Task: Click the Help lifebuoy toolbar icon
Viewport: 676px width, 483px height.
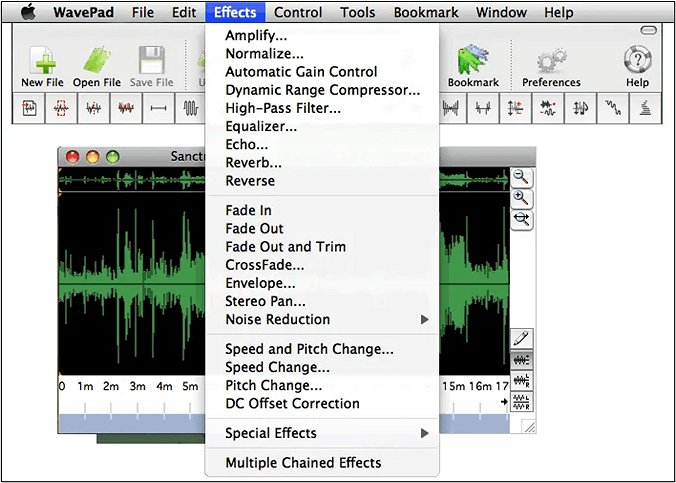Action: click(637, 60)
